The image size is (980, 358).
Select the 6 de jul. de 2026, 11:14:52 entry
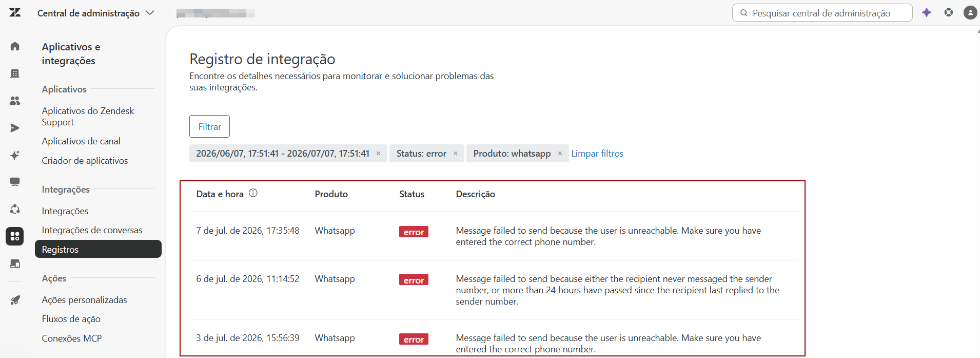(x=247, y=279)
